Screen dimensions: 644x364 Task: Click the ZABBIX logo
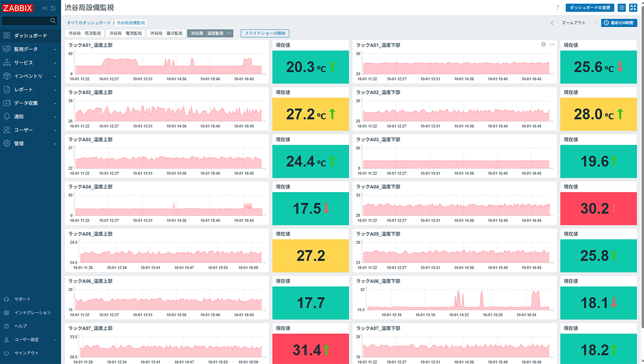pos(18,8)
